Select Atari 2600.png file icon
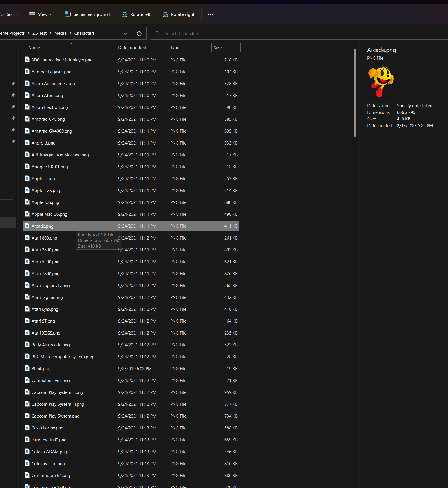 27,250
